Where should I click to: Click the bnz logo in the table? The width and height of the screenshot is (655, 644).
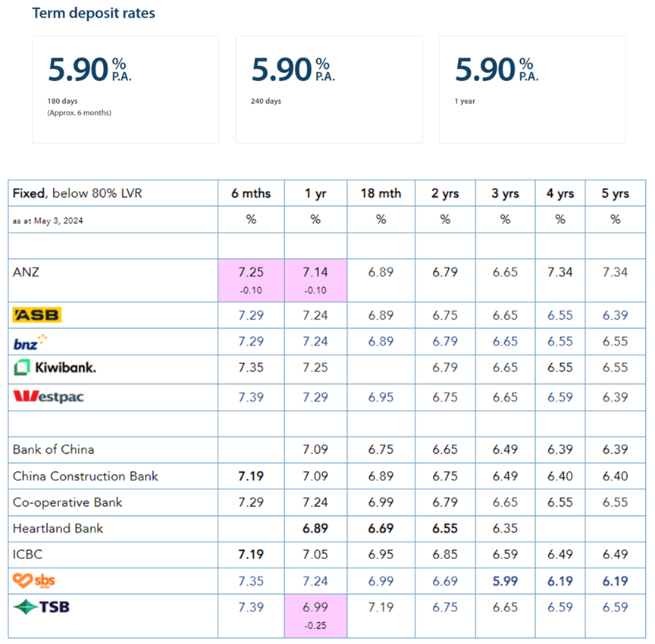30,342
